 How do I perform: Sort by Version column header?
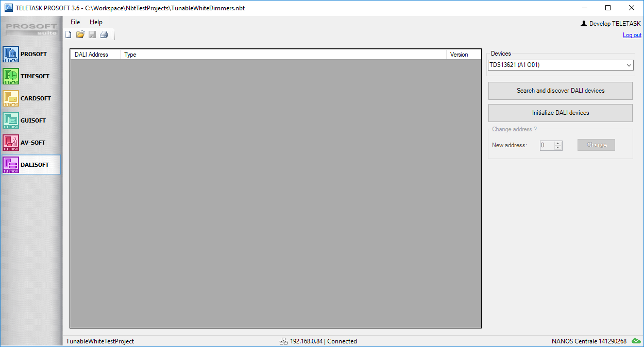464,55
